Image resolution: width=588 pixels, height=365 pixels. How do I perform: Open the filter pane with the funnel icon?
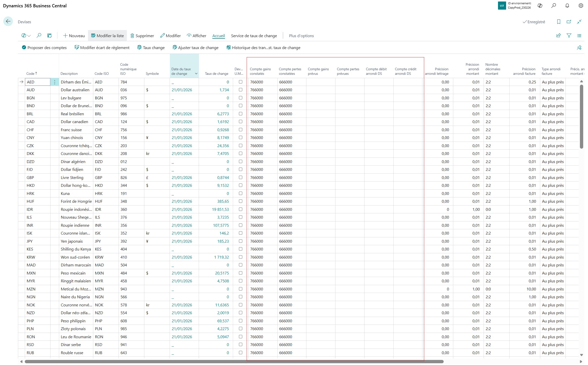click(569, 36)
